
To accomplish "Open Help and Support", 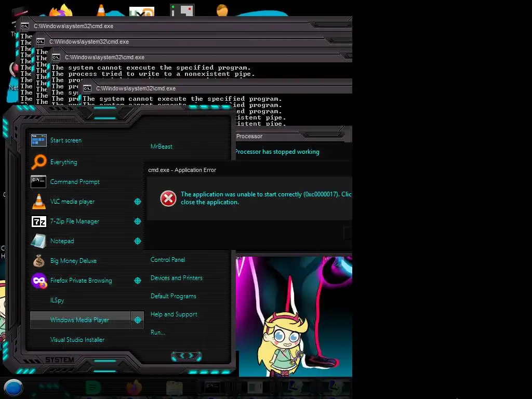I will 174,314.
